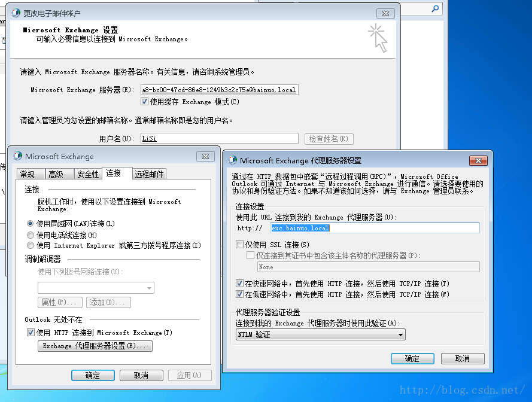The image size is (532, 402).
Task: Click the Outlook icon in Microsoft Exchange title bar
Action: 17,156
